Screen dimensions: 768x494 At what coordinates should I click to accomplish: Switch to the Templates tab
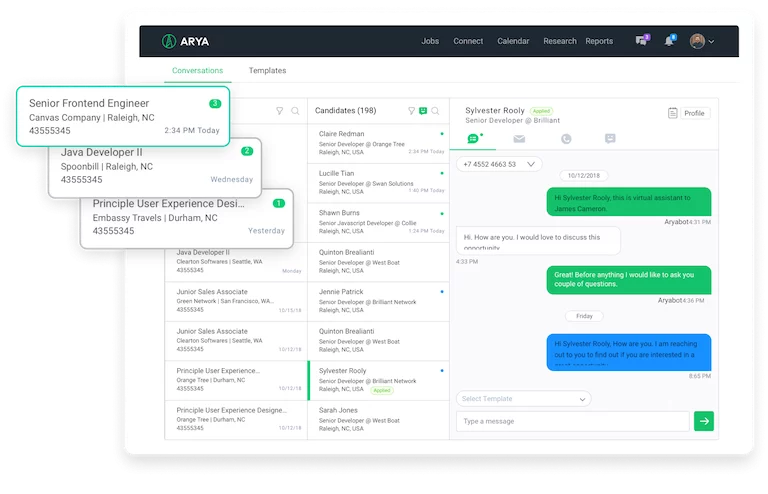click(267, 71)
